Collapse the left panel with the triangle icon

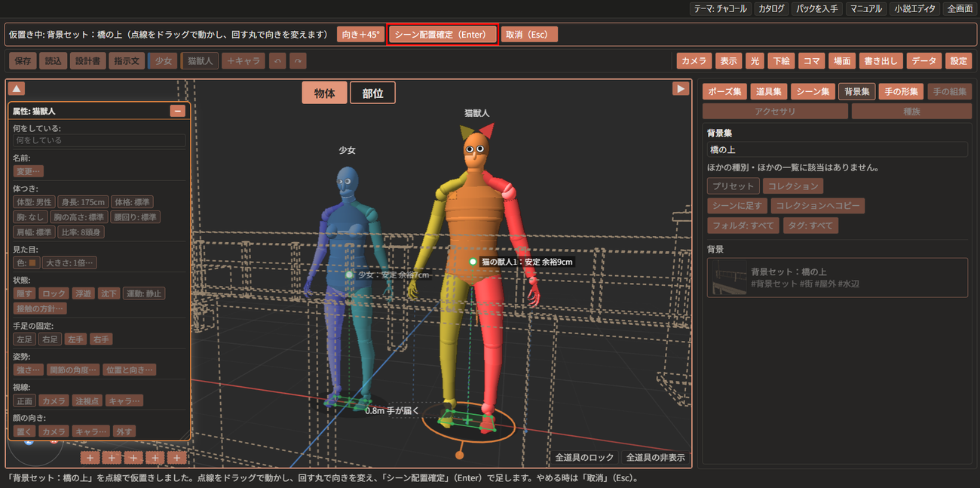point(17,89)
